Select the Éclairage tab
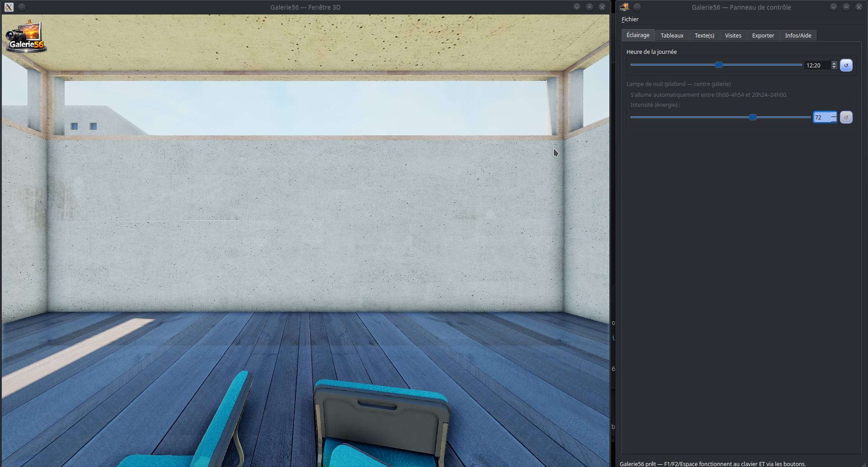 (638, 35)
